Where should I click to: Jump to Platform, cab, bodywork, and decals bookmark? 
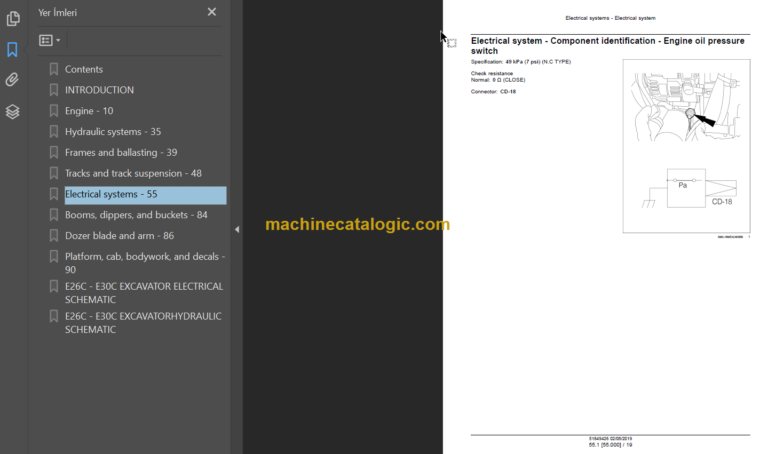point(145,263)
